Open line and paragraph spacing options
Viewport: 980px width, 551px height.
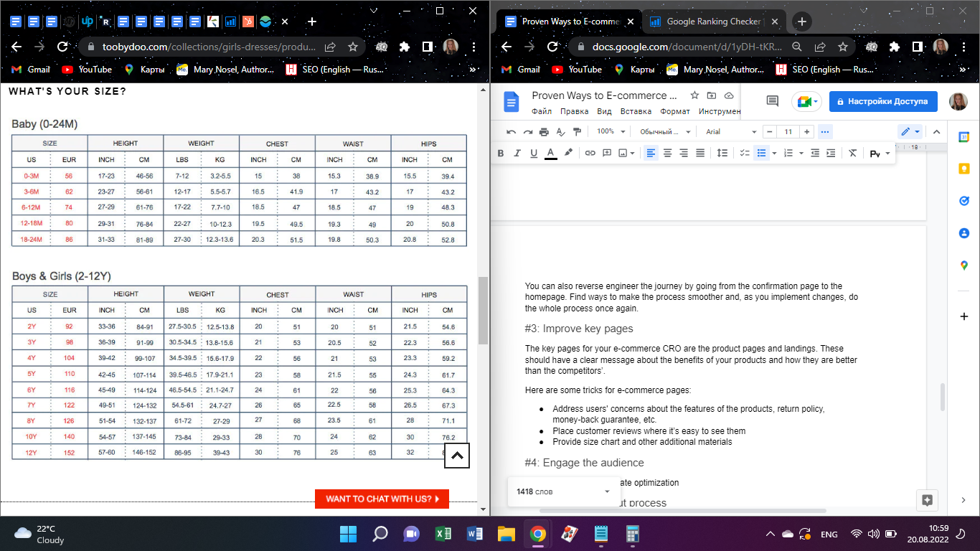point(722,153)
